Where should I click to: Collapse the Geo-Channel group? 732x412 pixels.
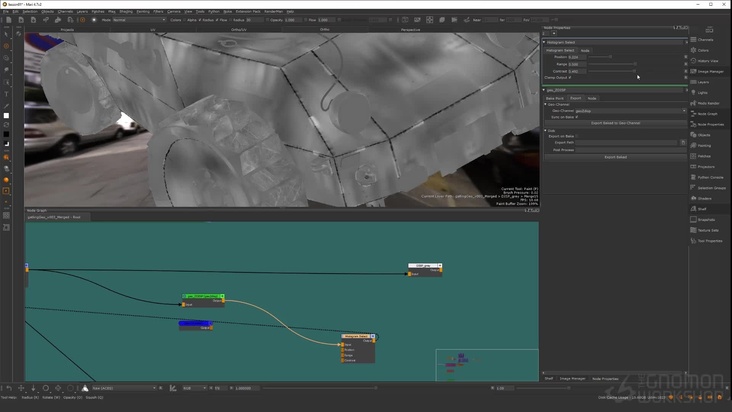545,105
